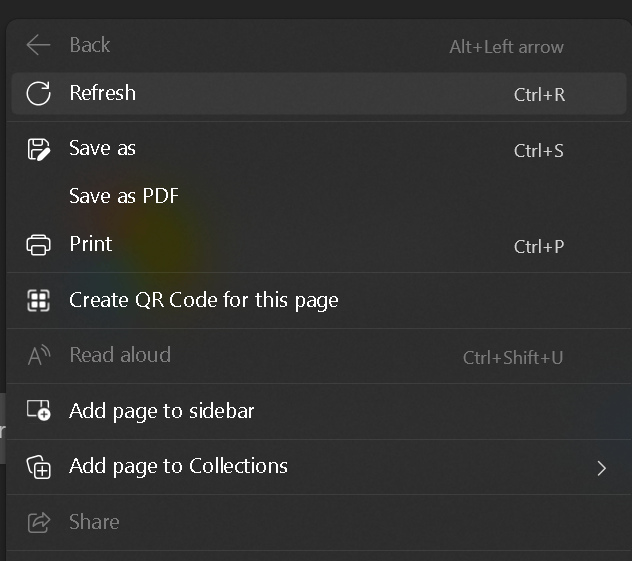Click the Share arrow icon
This screenshot has height=561, width=632.
coord(38,522)
